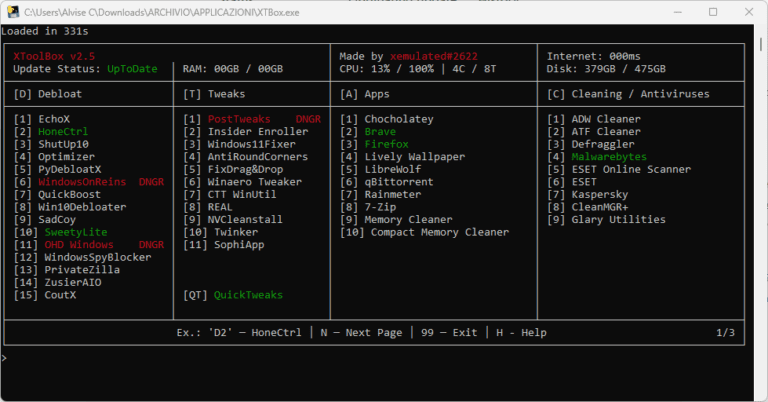The width and height of the screenshot is (768, 402).
Task: Click Lively Wallpaper entry
Action: tap(403, 157)
